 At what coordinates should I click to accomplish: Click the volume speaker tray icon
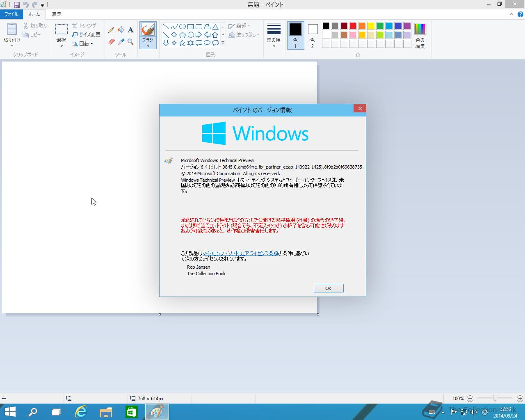click(x=474, y=412)
